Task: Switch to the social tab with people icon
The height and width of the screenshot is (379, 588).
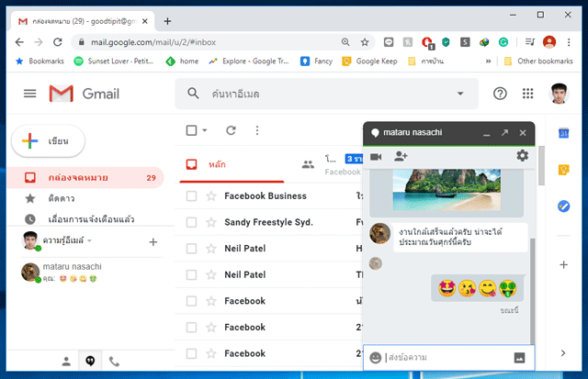Action: pos(308,164)
